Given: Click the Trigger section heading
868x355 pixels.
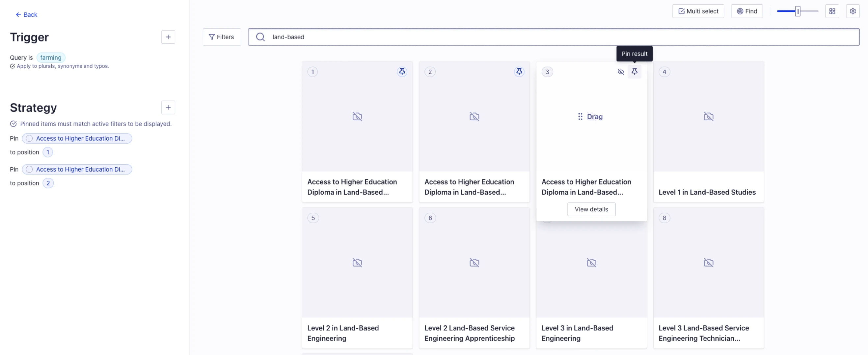Looking at the screenshot, I should pos(29,37).
